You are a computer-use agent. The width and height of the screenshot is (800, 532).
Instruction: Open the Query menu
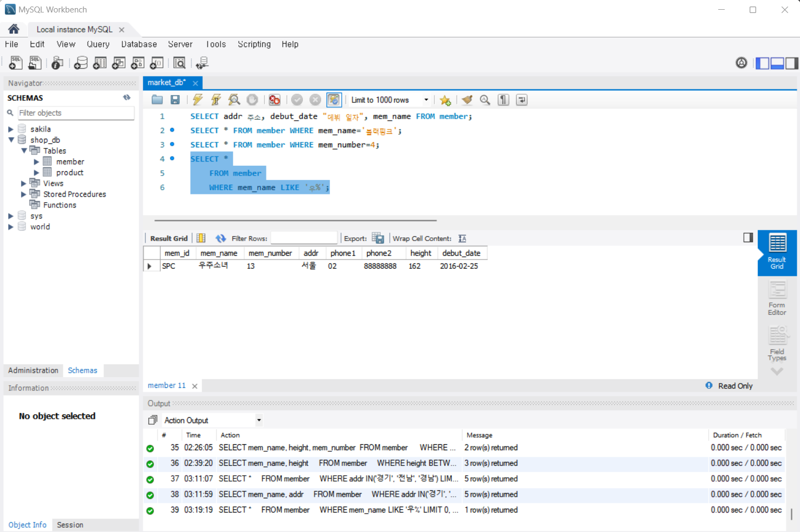coord(98,44)
